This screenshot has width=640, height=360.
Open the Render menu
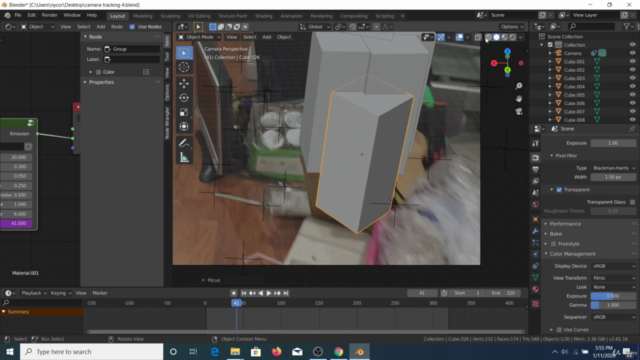pyautogui.click(x=49, y=15)
